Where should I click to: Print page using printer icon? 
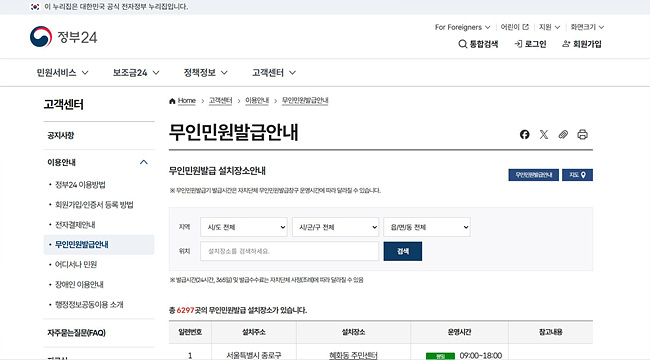582,134
